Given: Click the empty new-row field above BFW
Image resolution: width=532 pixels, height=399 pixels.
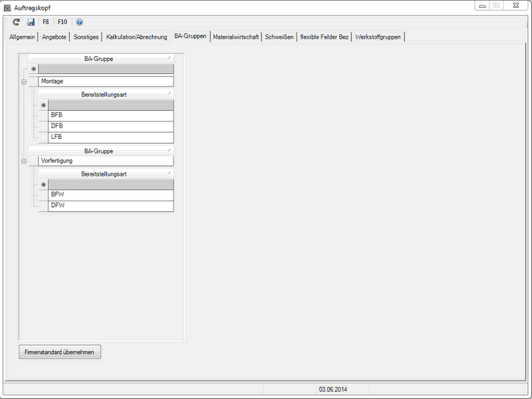Looking at the screenshot, I should tap(110, 184).
